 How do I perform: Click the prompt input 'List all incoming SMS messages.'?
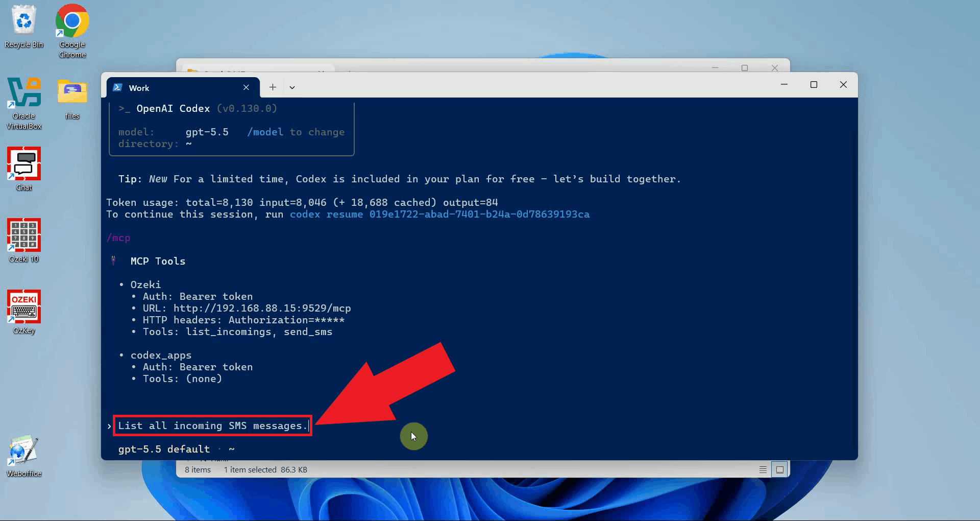[212, 425]
